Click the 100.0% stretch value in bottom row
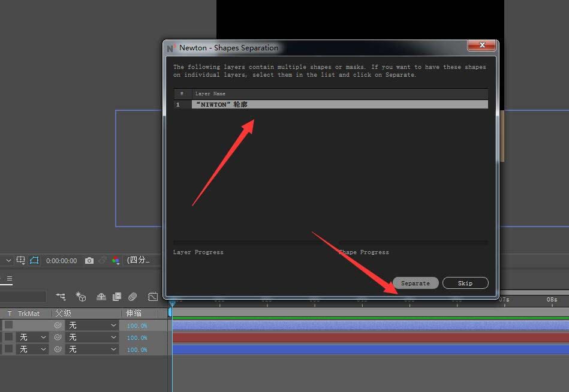 (x=137, y=349)
